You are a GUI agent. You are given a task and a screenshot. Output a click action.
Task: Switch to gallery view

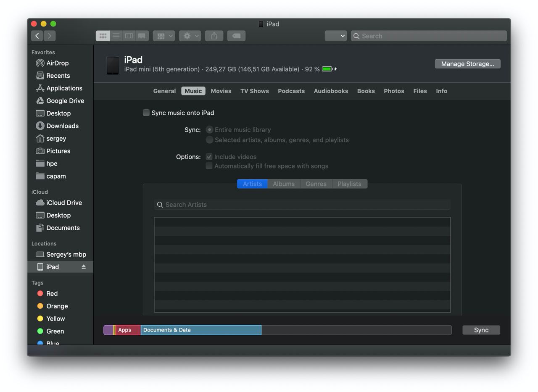click(142, 36)
